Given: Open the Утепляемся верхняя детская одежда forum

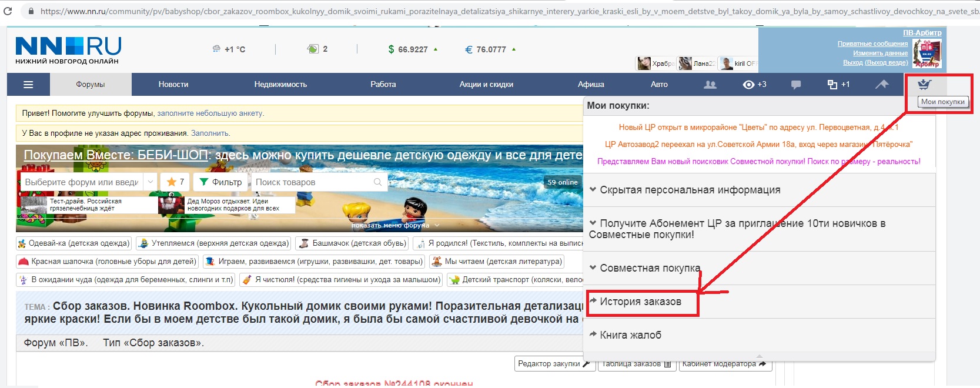Looking at the screenshot, I should pyautogui.click(x=213, y=243).
